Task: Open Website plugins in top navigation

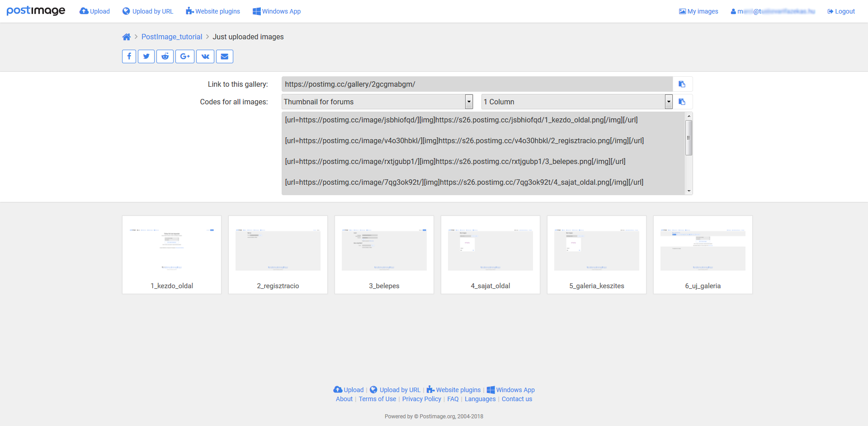Action: click(x=213, y=11)
